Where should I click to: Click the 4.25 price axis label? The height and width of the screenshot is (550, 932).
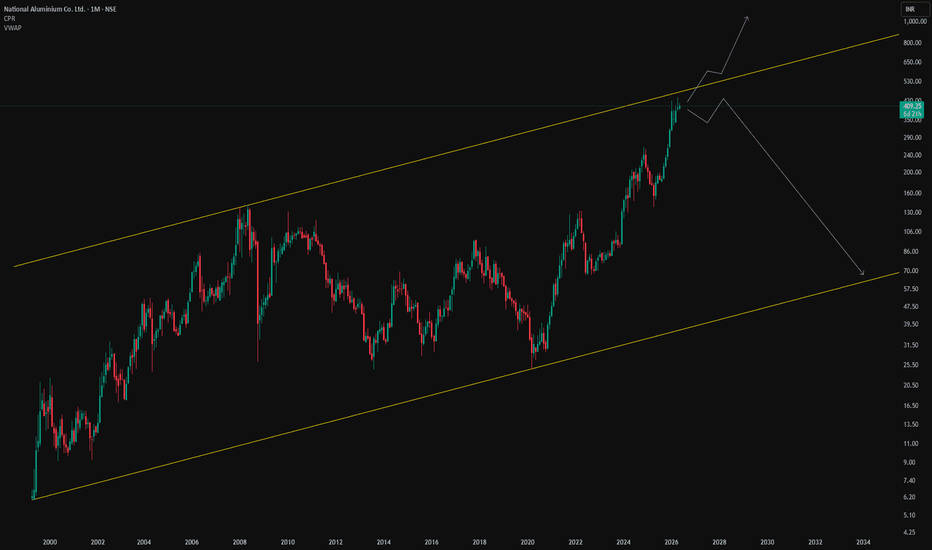pos(909,532)
